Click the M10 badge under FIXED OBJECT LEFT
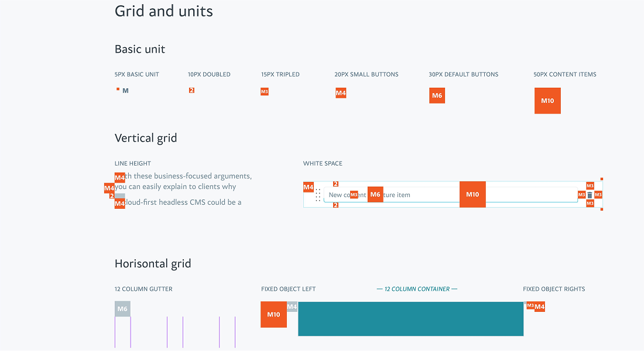 pos(273,314)
